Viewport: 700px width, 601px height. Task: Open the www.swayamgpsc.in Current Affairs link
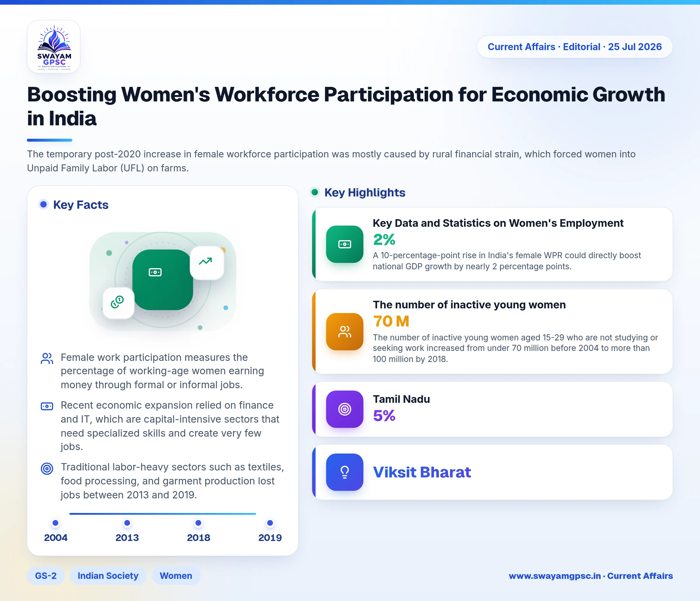coord(591,576)
